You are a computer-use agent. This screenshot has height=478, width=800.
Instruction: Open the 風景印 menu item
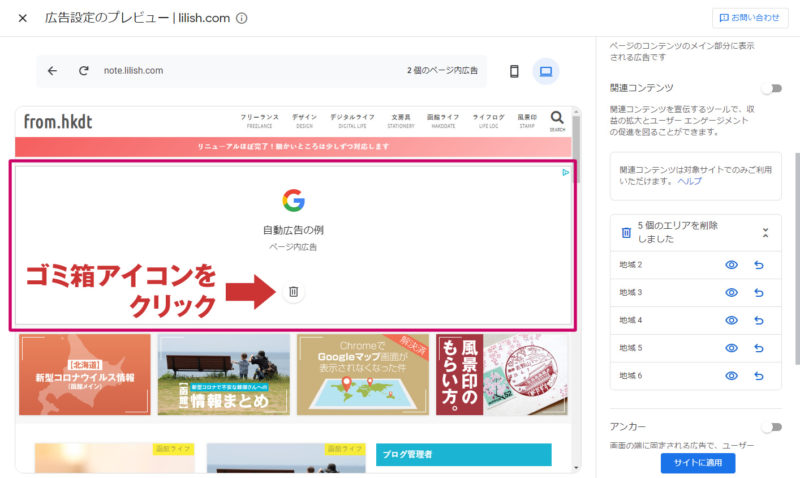tap(527, 121)
